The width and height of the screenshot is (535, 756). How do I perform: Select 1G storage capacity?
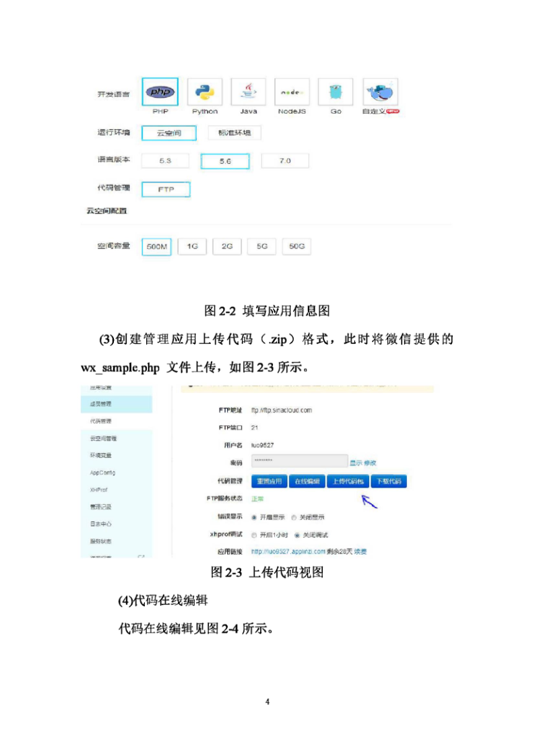[x=192, y=246]
